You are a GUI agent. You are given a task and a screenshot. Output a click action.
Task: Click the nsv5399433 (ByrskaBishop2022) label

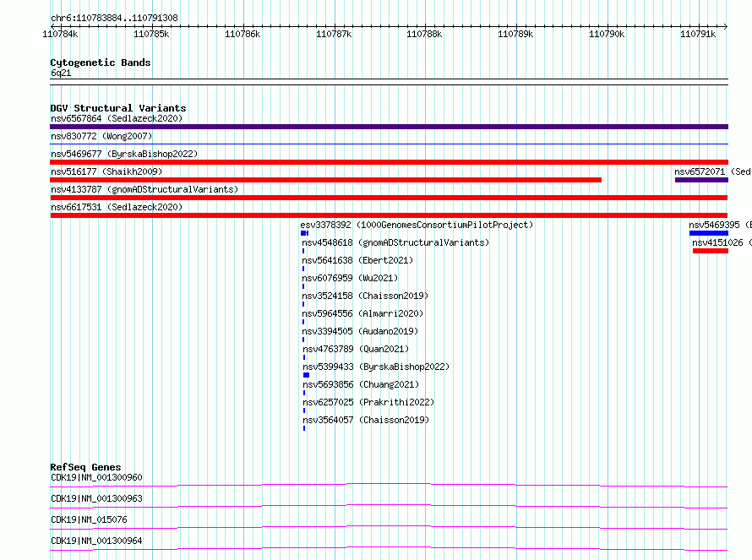coord(376,367)
